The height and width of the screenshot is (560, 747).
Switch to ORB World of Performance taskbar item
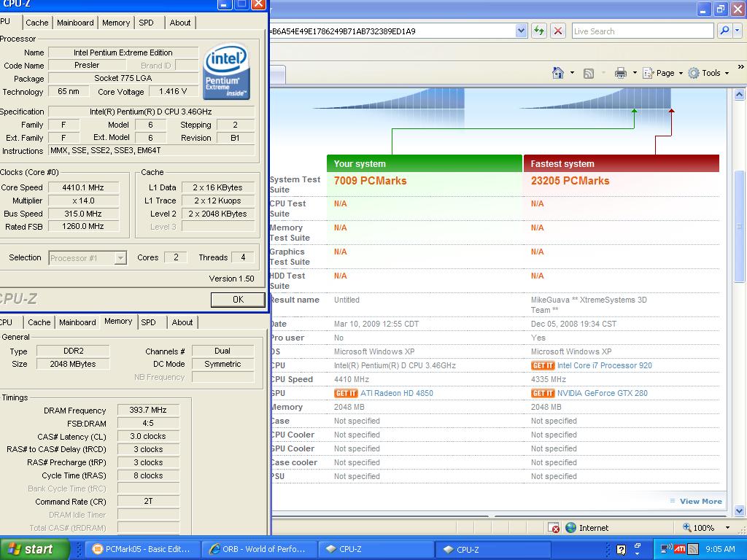(258, 549)
